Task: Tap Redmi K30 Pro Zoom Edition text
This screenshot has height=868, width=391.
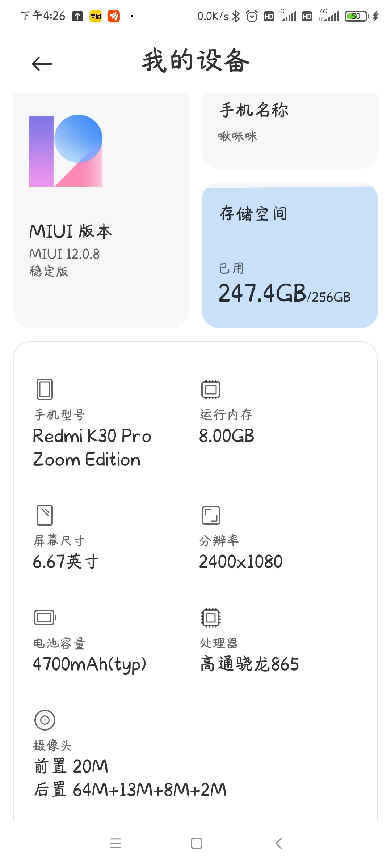Action: (x=92, y=448)
